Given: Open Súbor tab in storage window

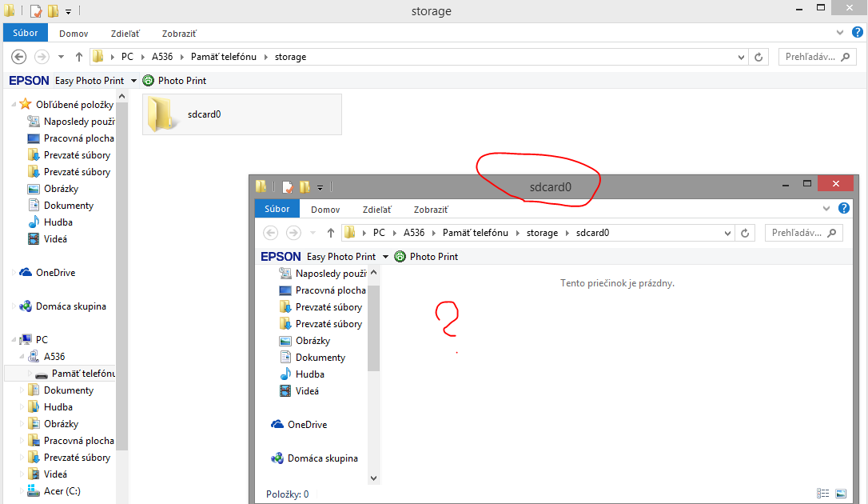Looking at the screenshot, I should tap(26, 33).
